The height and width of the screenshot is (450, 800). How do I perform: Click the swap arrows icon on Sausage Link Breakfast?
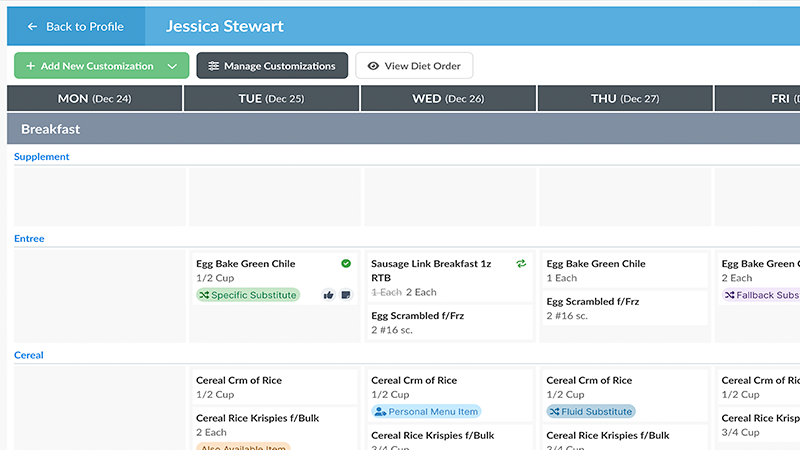521,263
